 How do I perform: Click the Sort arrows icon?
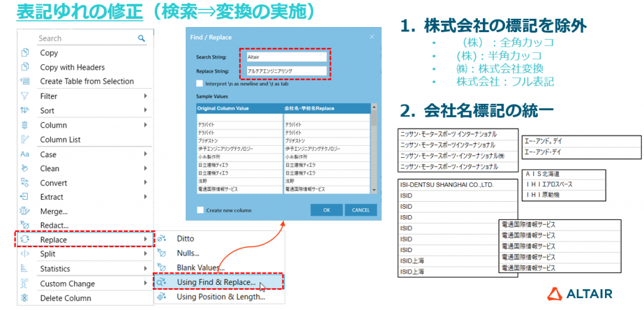point(25,110)
